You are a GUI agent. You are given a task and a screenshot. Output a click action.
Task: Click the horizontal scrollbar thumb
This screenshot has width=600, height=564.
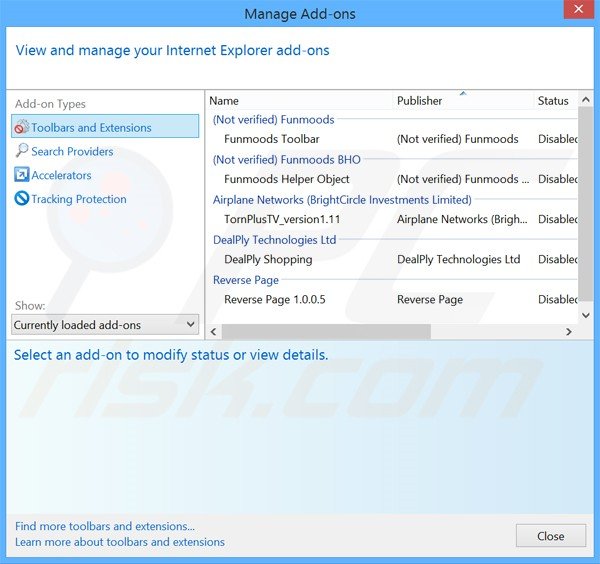point(326,332)
